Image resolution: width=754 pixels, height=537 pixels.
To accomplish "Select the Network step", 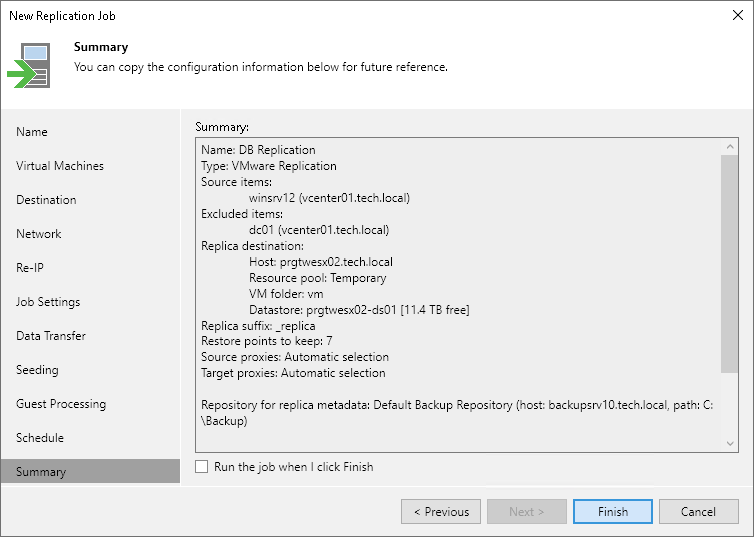I will coord(39,234).
